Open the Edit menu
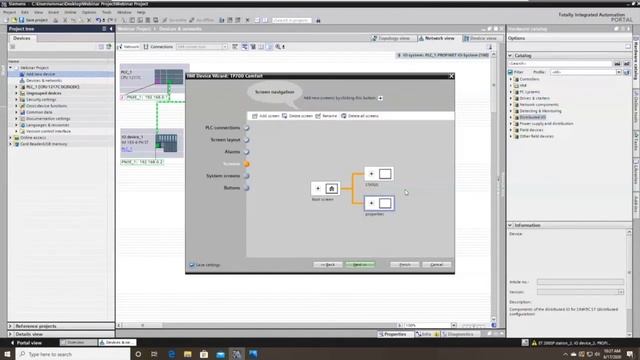The width and height of the screenshot is (640, 360). [25, 12]
